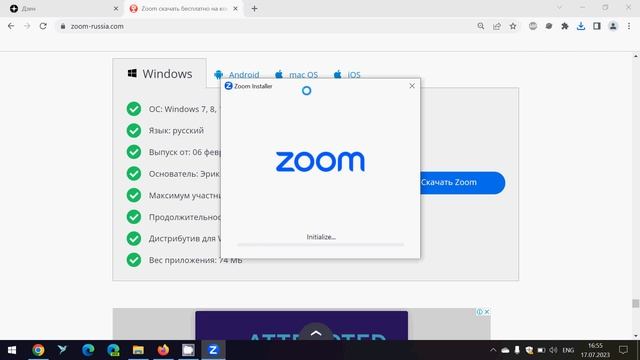
Task: Close the Zoom Installer dialog
Action: tap(412, 86)
